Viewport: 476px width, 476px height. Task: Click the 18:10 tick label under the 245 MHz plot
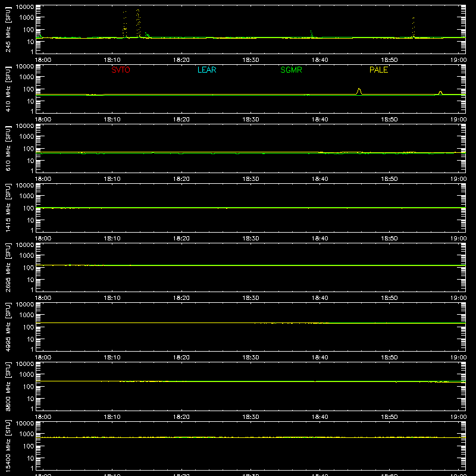coord(112,60)
